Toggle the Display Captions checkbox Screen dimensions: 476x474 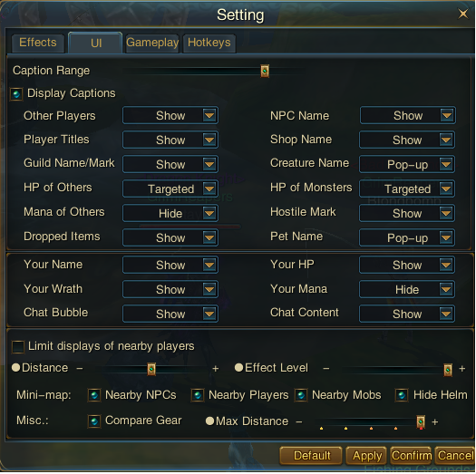click(16, 93)
